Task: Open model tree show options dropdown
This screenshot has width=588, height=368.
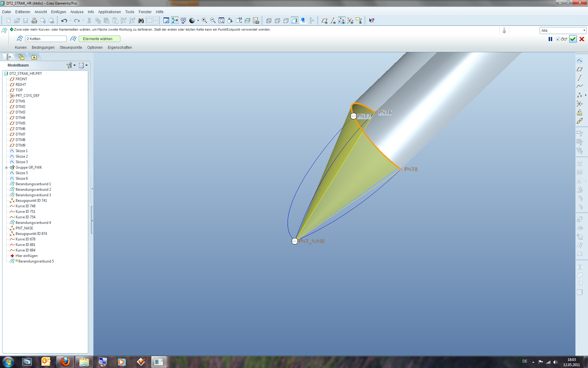Action: pos(83,65)
